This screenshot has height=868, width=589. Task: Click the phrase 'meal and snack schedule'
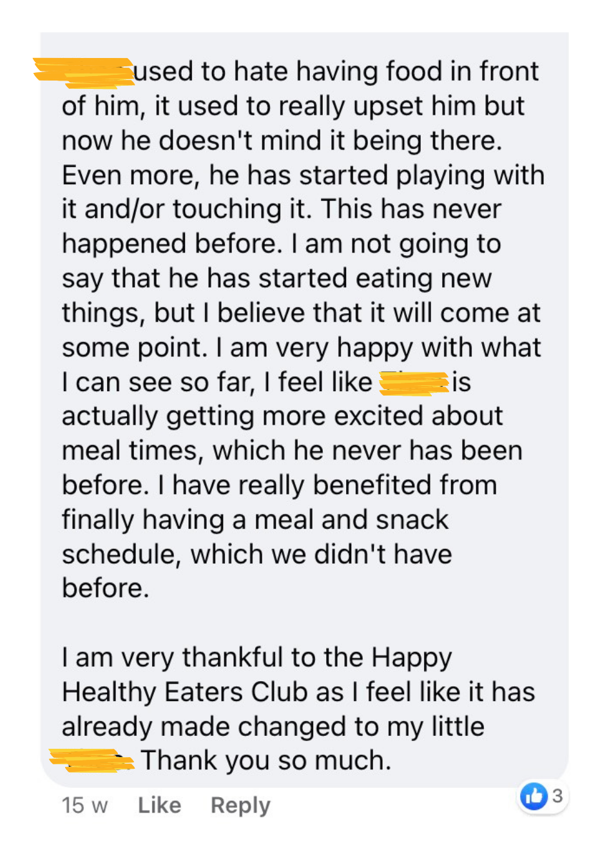click(255, 537)
